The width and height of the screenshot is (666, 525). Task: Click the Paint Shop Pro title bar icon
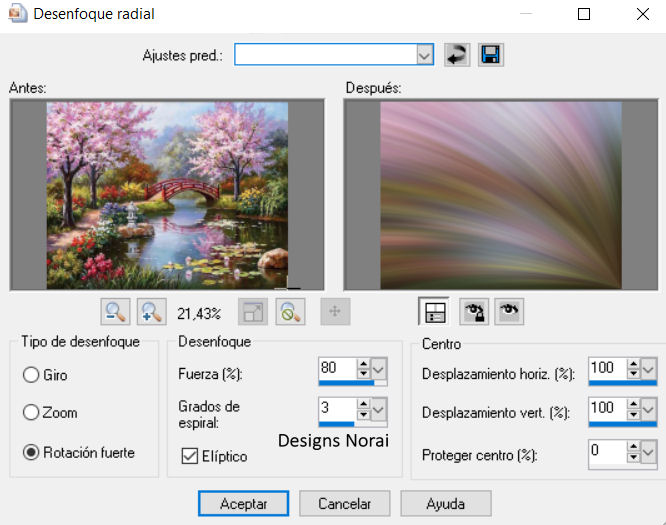click(x=17, y=14)
